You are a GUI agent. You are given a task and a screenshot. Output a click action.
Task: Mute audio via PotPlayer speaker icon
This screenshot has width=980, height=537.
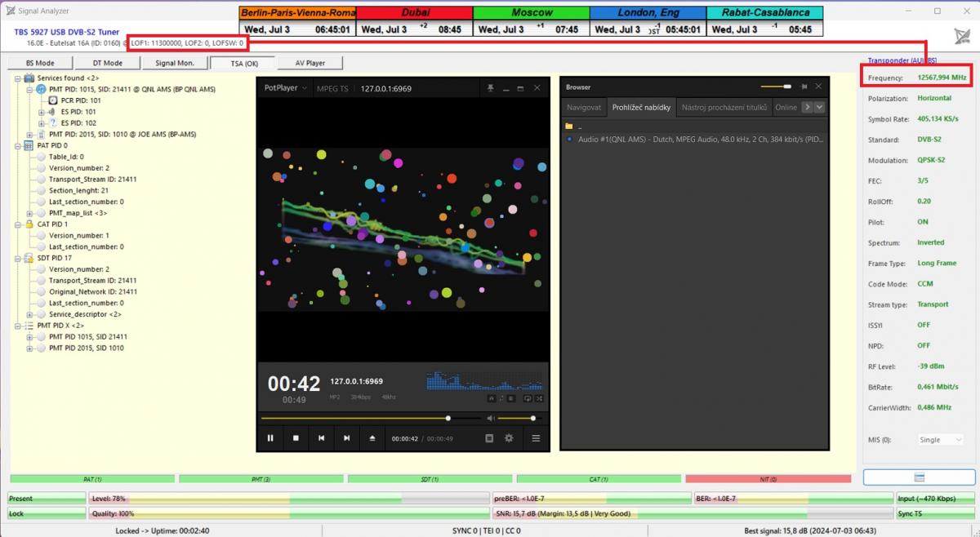[x=490, y=418]
